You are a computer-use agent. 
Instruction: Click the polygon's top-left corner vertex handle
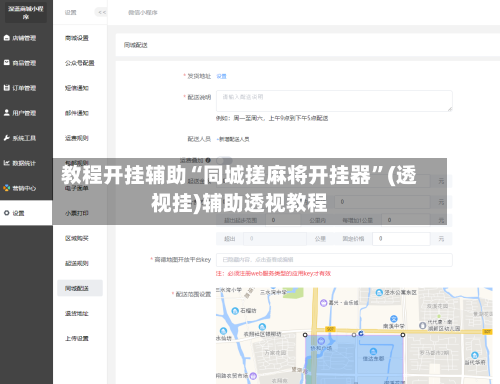pos(305,335)
